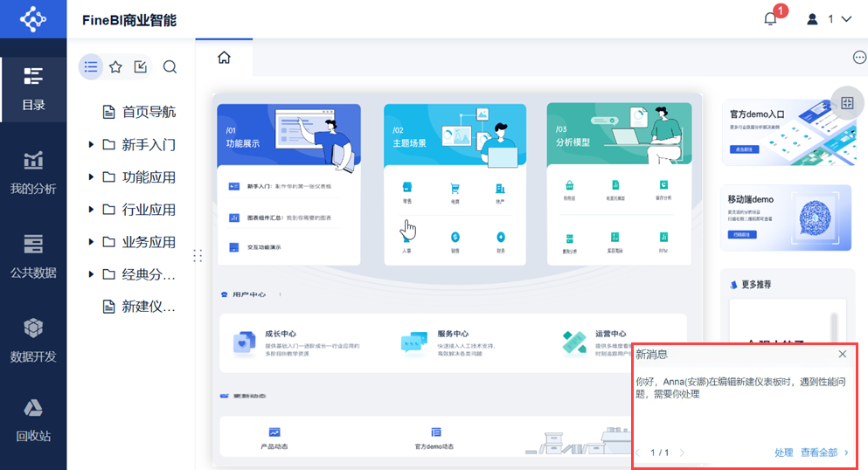Click the sidebar drag handle dots
This screenshot has width=868, height=470.
(x=198, y=255)
